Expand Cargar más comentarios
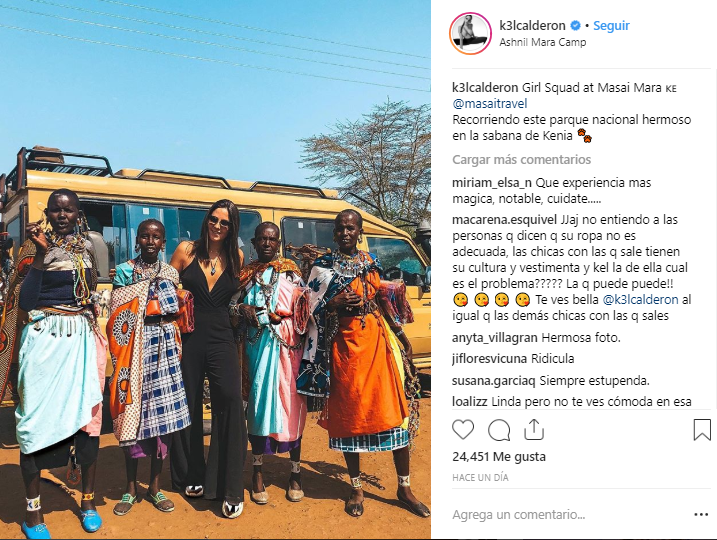717x540 pixels. click(x=521, y=160)
